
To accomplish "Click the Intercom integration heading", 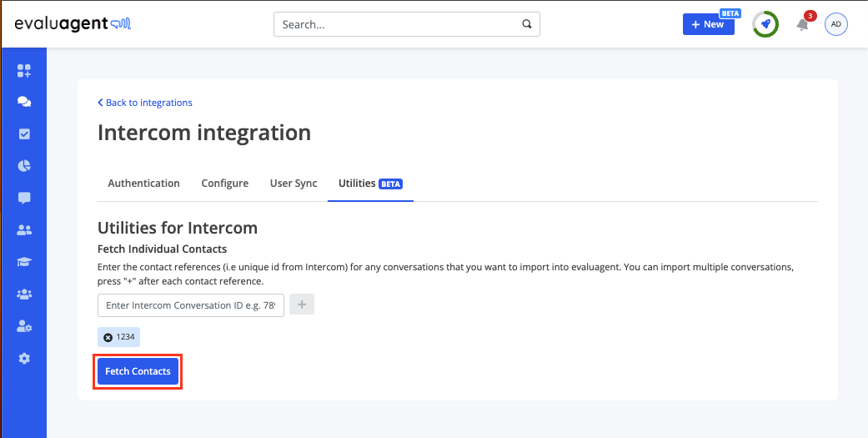I will [x=204, y=133].
